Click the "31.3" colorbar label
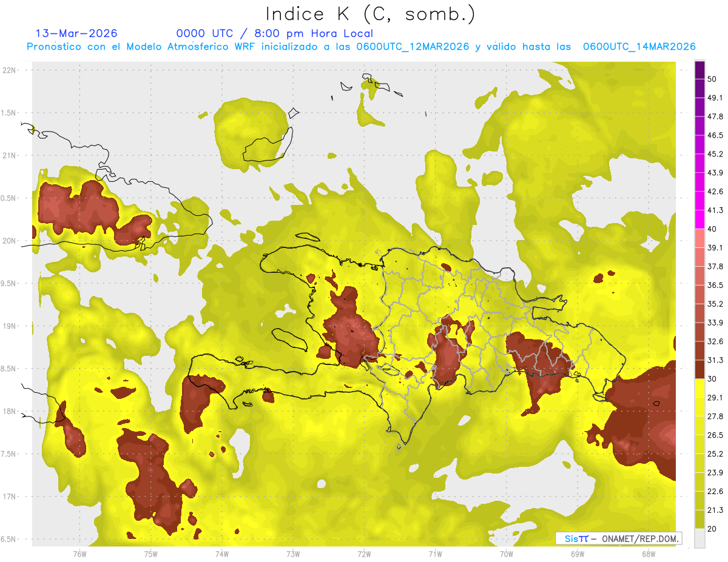Screen dimensions: 728x562 715,361
